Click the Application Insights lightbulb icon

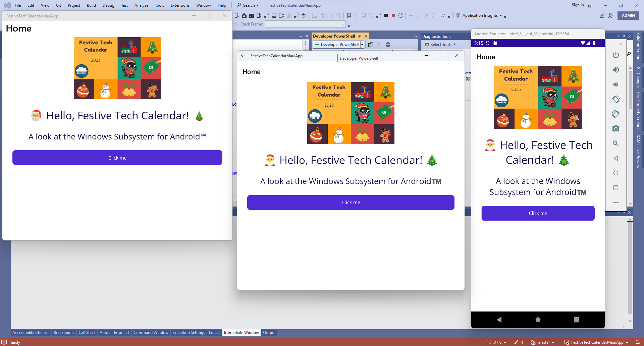point(458,15)
